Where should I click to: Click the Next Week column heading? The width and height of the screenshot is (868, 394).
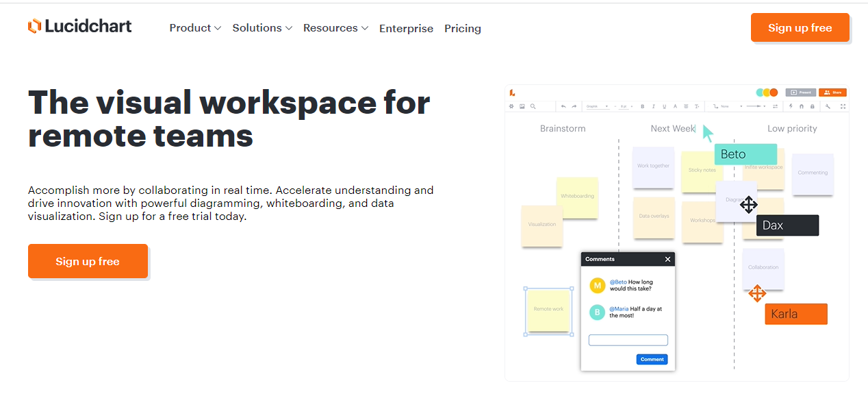(672, 128)
